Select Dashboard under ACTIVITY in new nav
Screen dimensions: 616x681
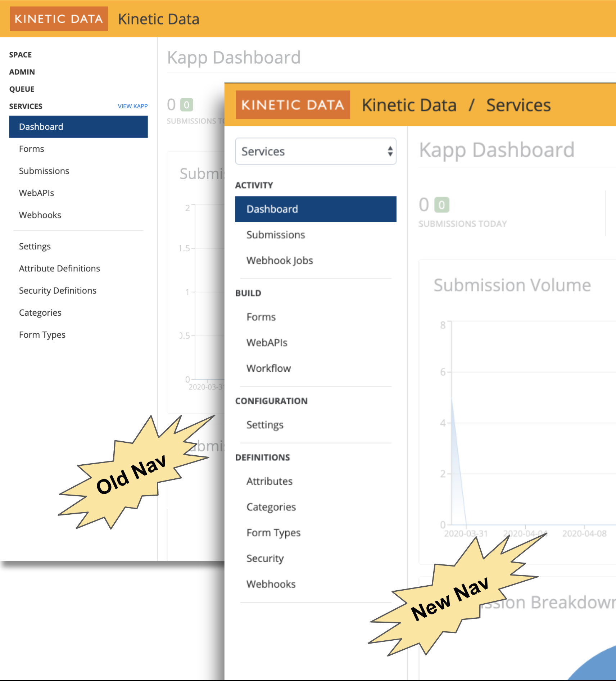[x=316, y=209]
